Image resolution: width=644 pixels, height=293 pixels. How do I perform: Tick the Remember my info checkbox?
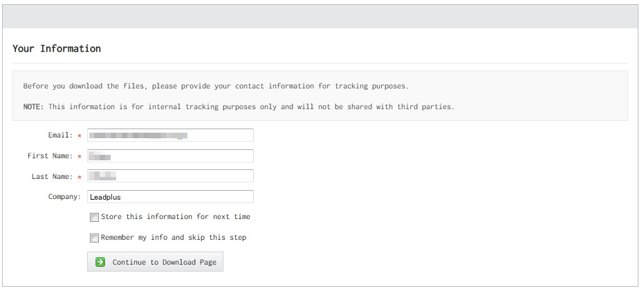point(95,238)
